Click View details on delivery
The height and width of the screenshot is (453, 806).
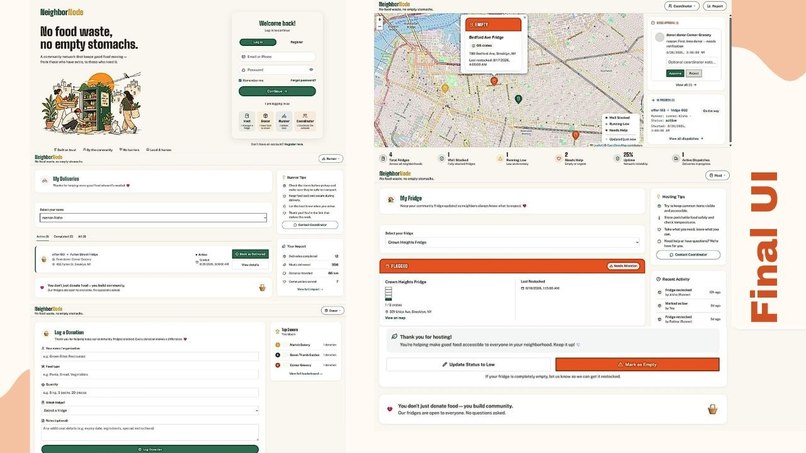click(250, 265)
